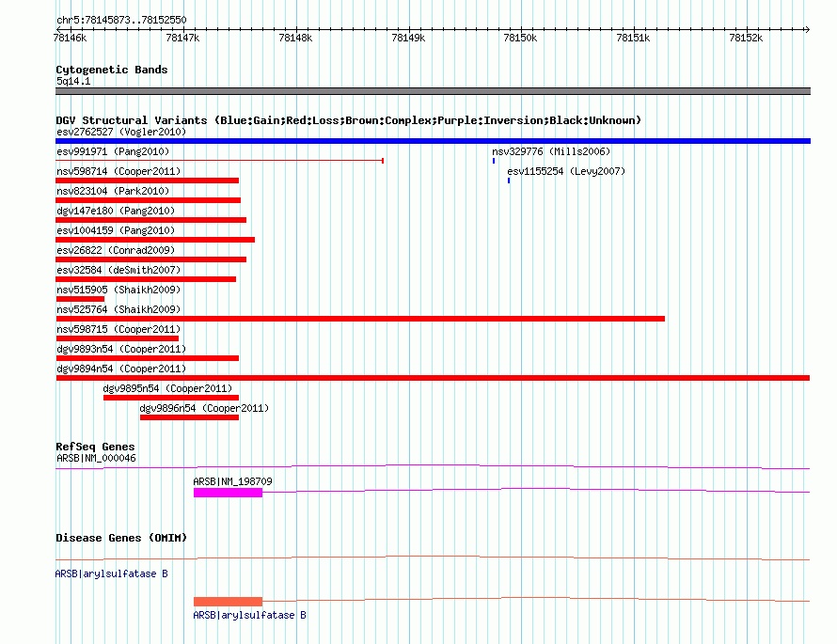
Task: Select dgv9895n54 (Cooper2011) variant label
Action: [x=167, y=388]
